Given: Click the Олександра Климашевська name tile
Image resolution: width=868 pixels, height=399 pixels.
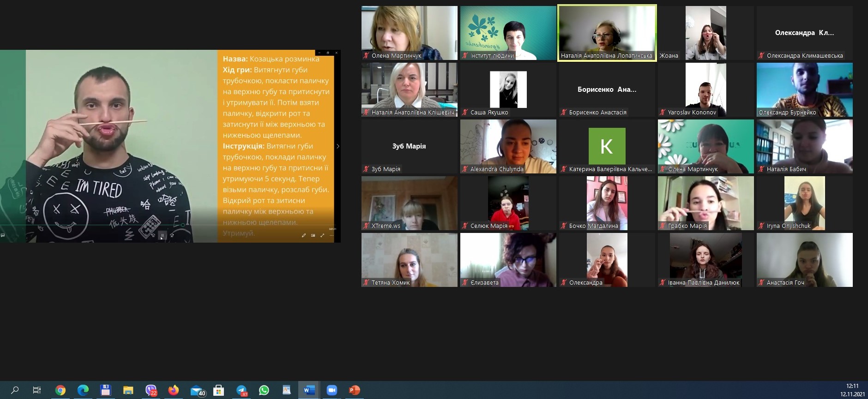Looking at the screenshot, I should tap(804, 33).
